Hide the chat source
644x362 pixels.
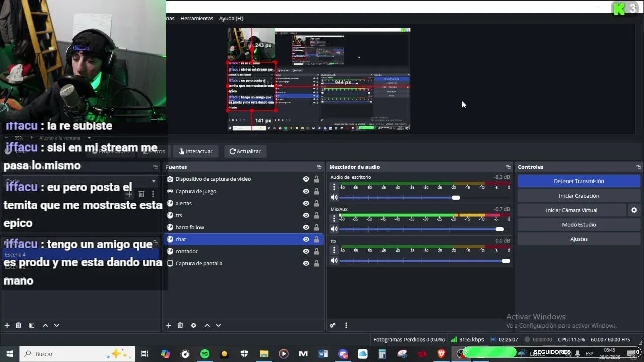point(306,239)
